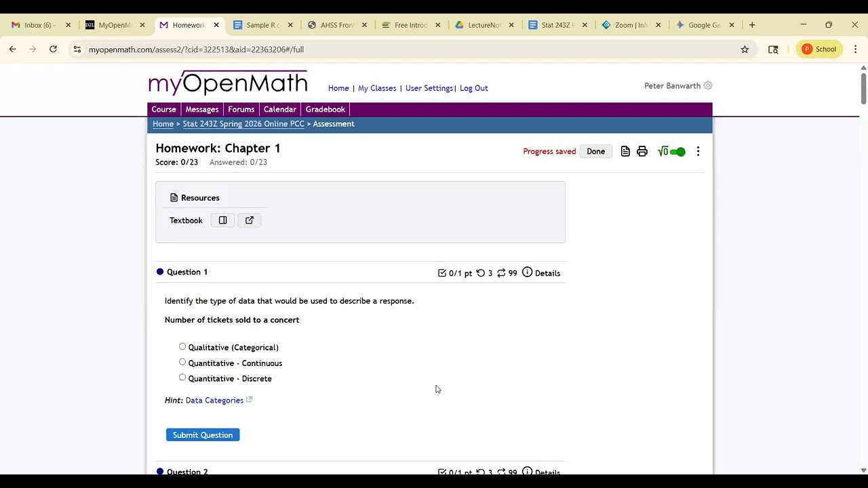Open textbook in new window icon

point(250,220)
